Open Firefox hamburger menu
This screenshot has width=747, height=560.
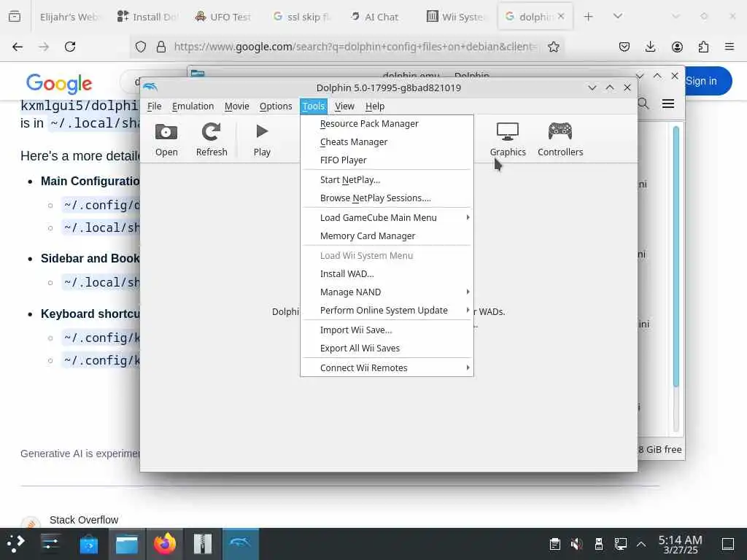click(x=729, y=47)
